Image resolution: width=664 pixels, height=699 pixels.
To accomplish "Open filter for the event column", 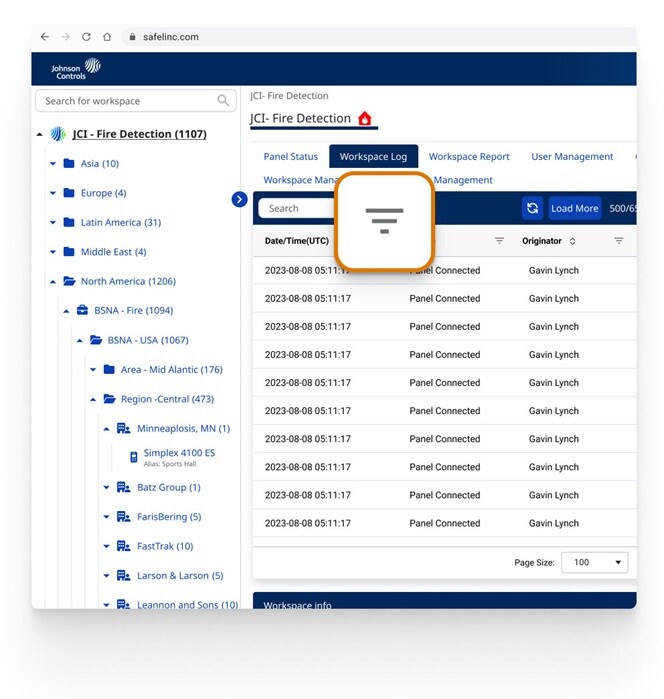I will coord(499,241).
